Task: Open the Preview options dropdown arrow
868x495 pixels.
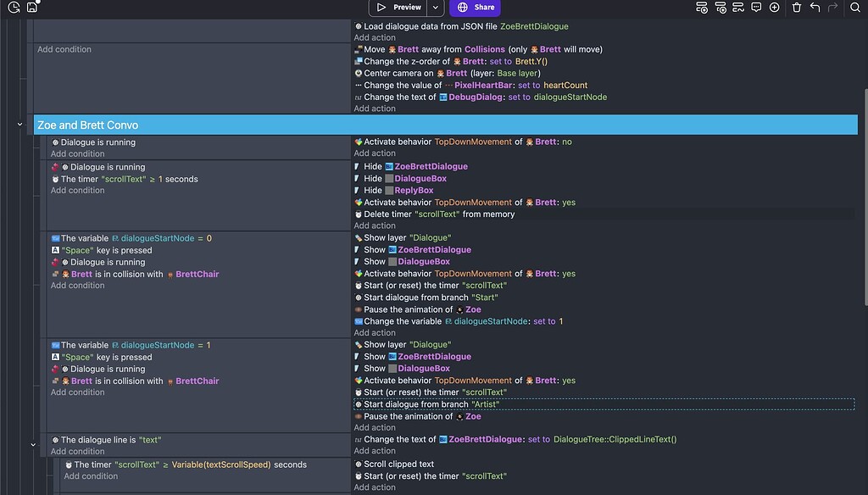Action: tap(434, 8)
